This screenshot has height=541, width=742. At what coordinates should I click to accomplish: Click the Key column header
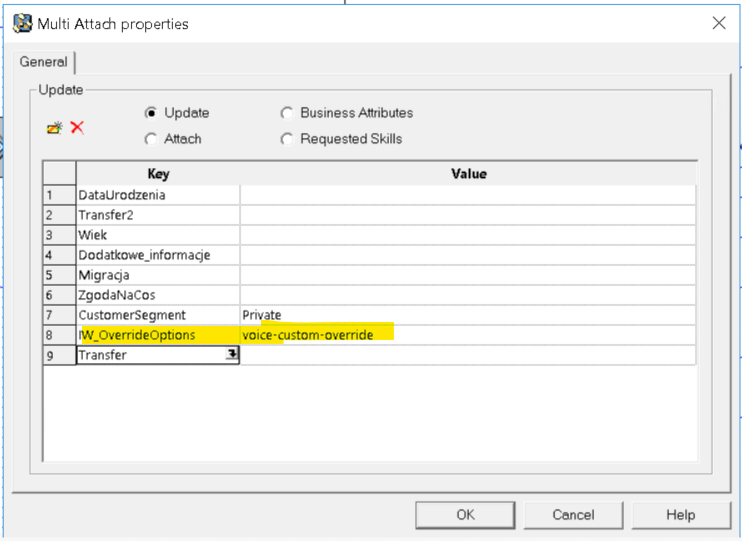click(158, 174)
